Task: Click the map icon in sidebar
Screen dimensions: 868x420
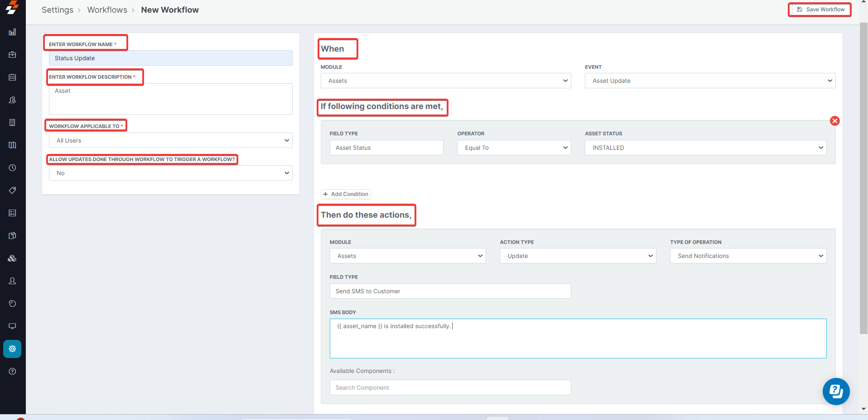Action: point(12,145)
